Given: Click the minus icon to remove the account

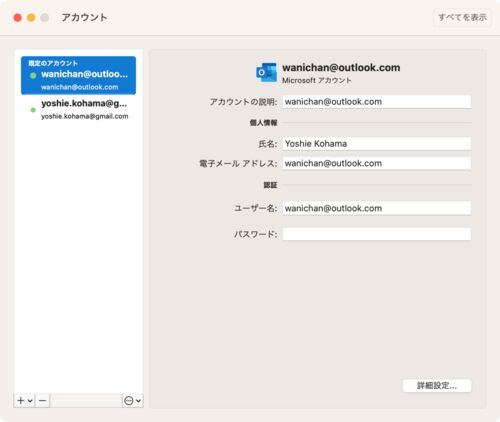Looking at the screenshot, I should point(42,400).
